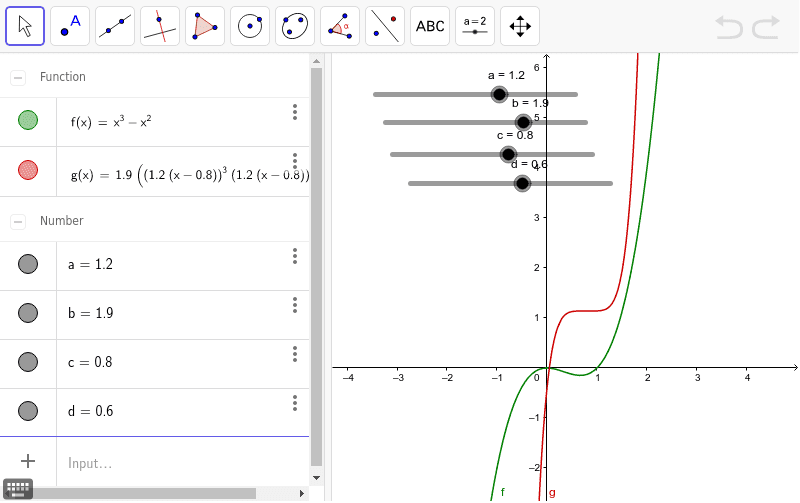Click the Input field in algebra view

[180, 463]
